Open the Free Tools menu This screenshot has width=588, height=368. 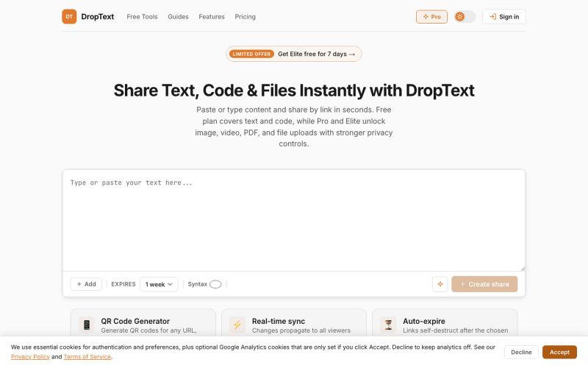[142, 16]
